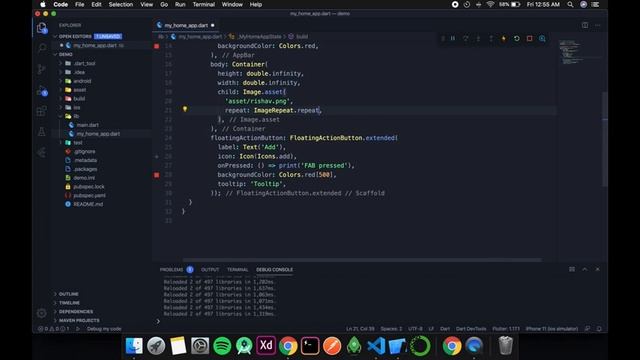Open the Run menu
This screenshot has width=640, height=360.
pos(180,4)
